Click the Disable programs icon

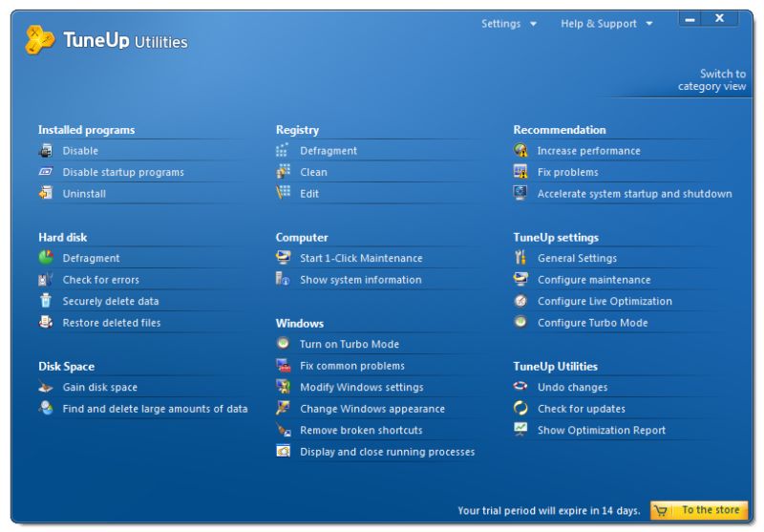point(45,151)
